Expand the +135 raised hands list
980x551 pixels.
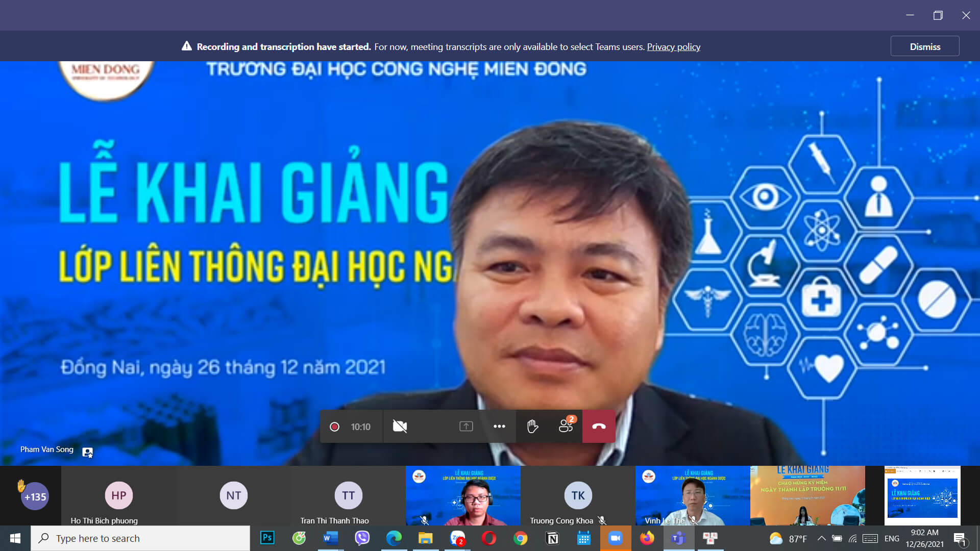coord(34,495)
